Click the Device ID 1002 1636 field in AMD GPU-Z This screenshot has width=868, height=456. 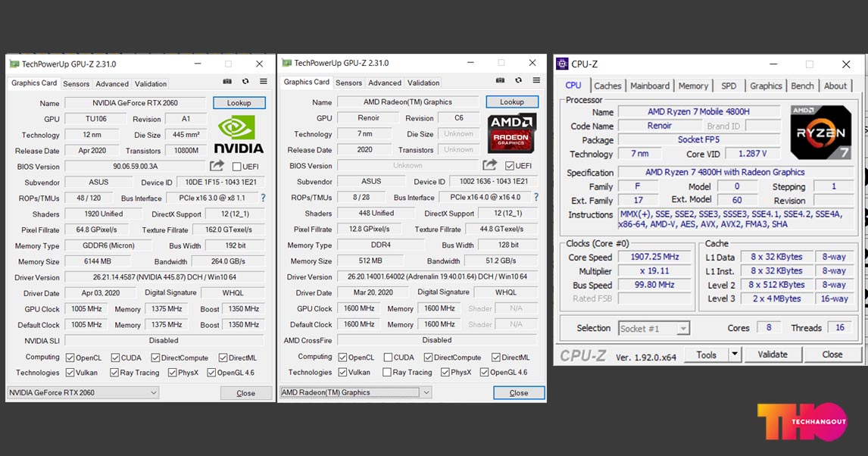pos(494,181)
